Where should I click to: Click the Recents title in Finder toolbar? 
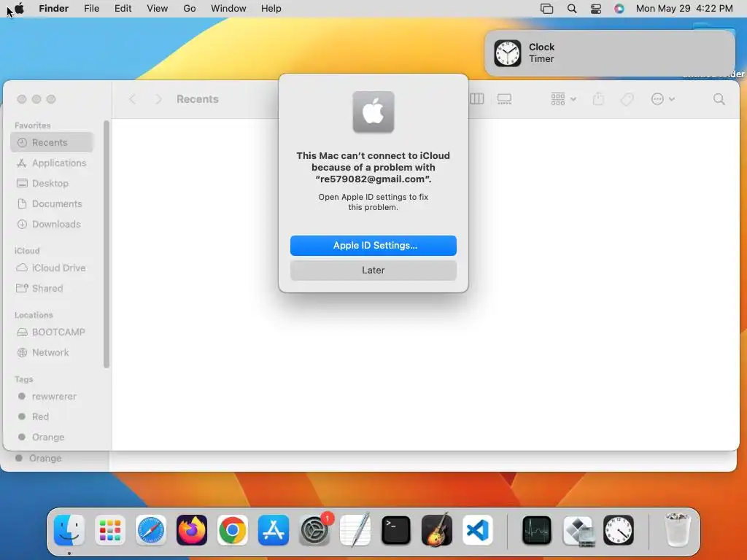[x=197, y=99]
